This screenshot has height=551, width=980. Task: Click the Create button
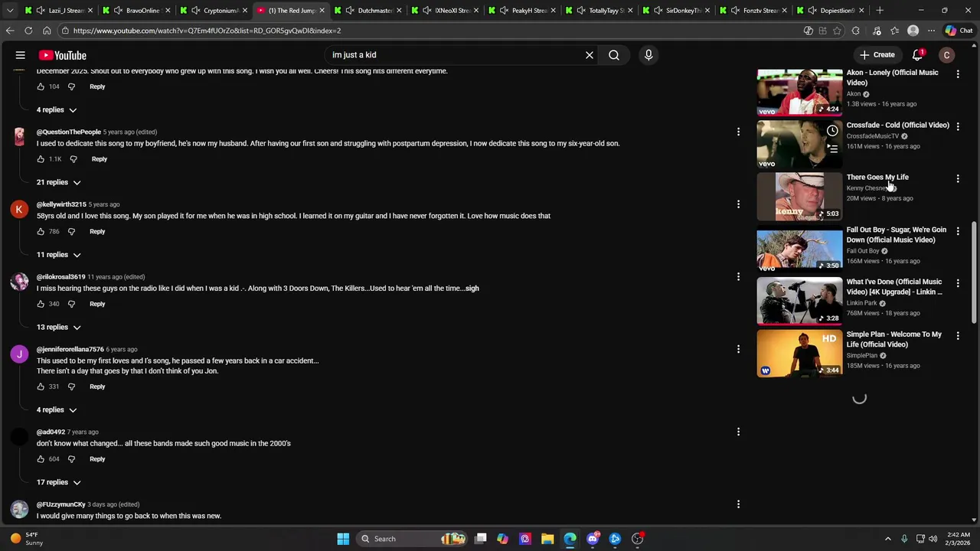coord(877,55)
